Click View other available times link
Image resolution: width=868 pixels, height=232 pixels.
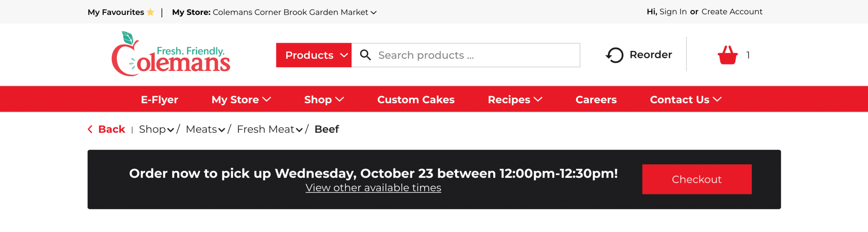point(373,188)
